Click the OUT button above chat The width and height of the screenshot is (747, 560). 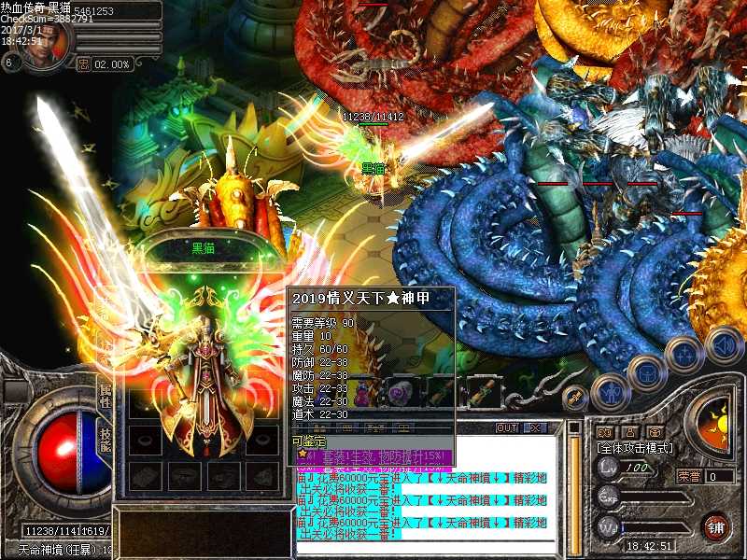pyautogui.click(x=507, y=427)
